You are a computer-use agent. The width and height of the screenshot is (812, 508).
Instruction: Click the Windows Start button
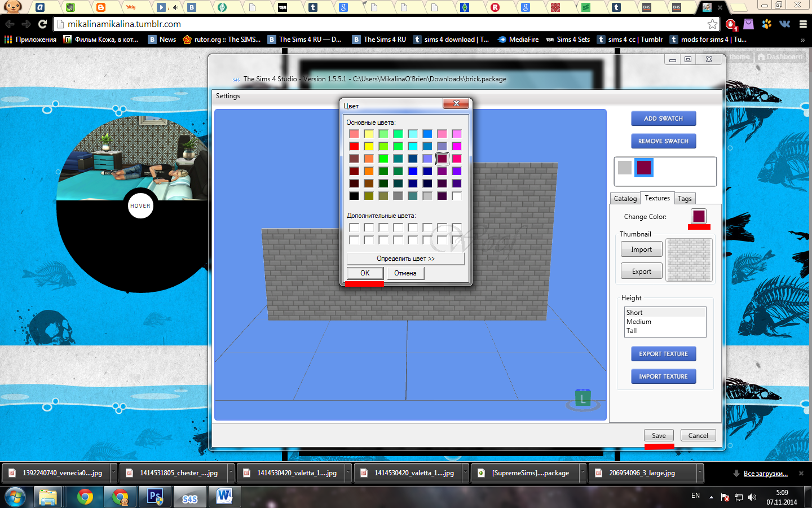(x=15, y=497)
